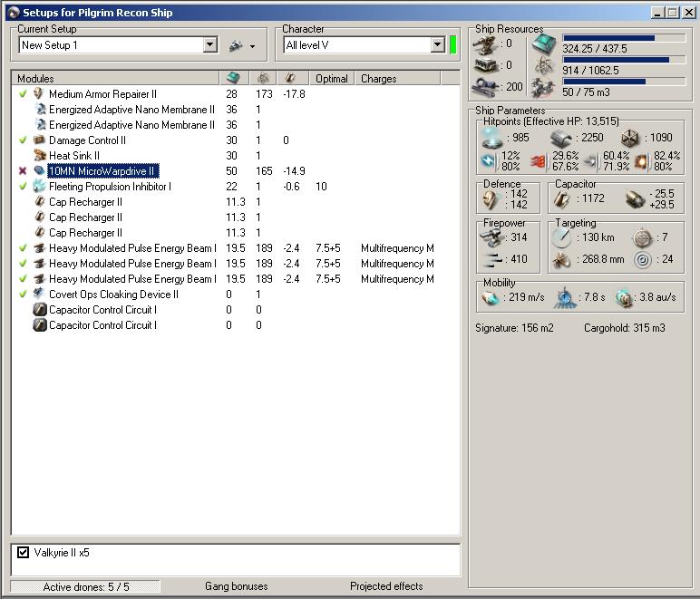The width and height of the screenshot is (700, 599).
Task: Click the Defence tank icon showing 142
Action: click(491, 199)
